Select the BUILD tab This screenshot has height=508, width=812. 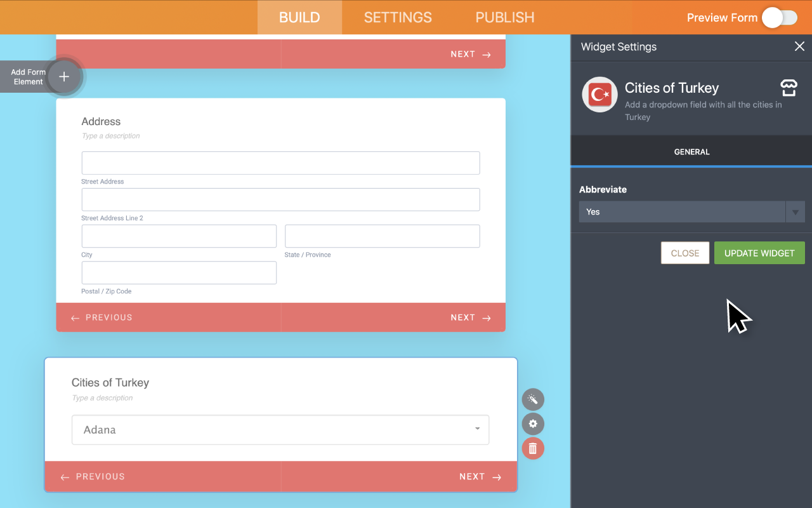point(299,18)
